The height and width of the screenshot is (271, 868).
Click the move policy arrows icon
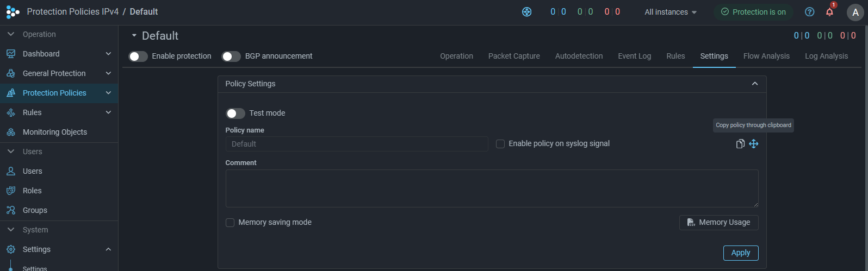pyautogui.click(x=753, y=144)
